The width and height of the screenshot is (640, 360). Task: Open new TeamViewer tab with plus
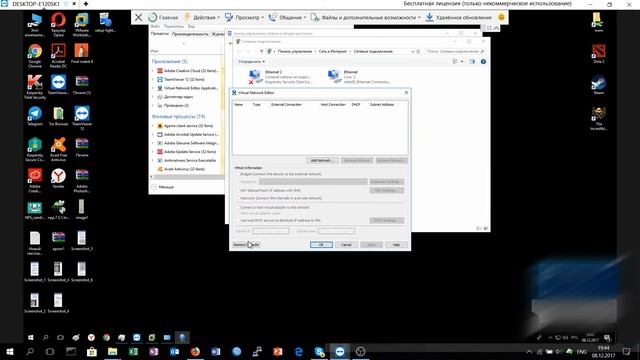pos(86,4)
